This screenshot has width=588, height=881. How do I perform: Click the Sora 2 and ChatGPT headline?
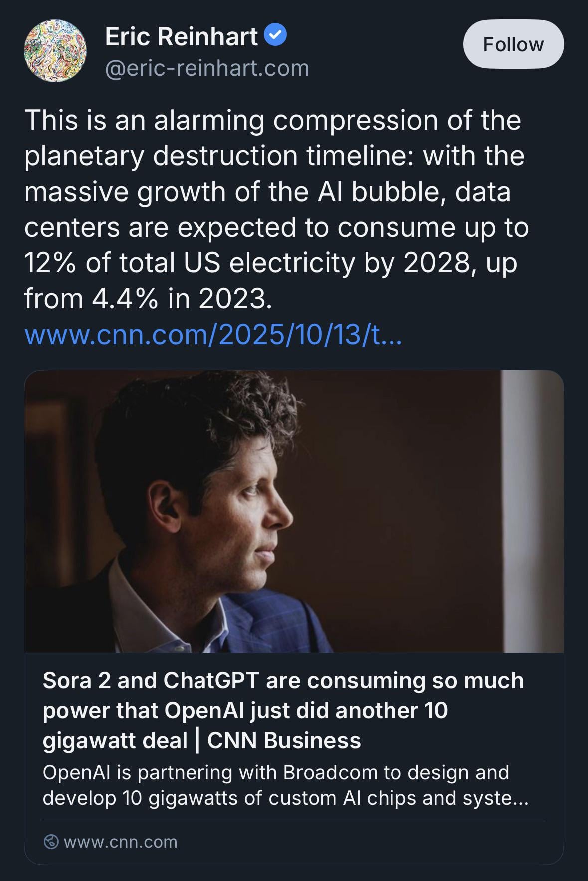coord(283,681)
